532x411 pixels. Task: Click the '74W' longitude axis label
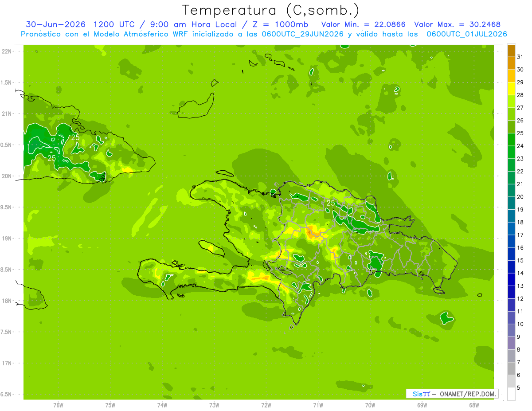click(162, 405)
